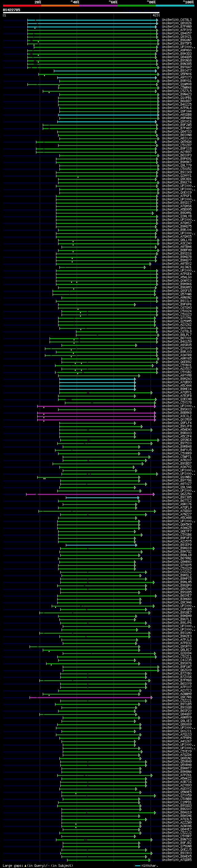Click the UniRef100_Q10NB2 label
This screenshot has width=197, height=868.
pyautogui.click(x=177, y=477)
